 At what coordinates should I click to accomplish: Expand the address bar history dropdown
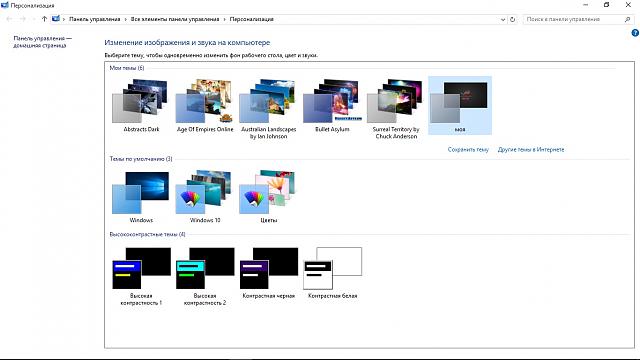pos(503,19)
